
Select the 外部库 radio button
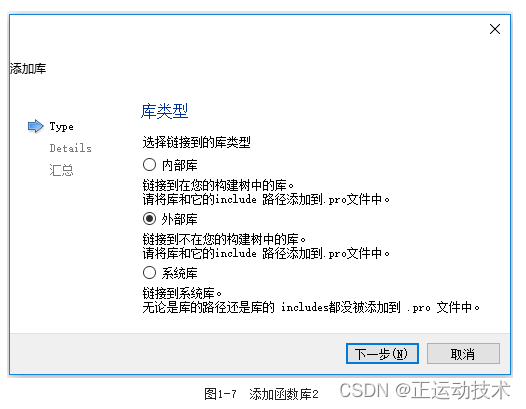pyautogui.click(x=149, y=219)
